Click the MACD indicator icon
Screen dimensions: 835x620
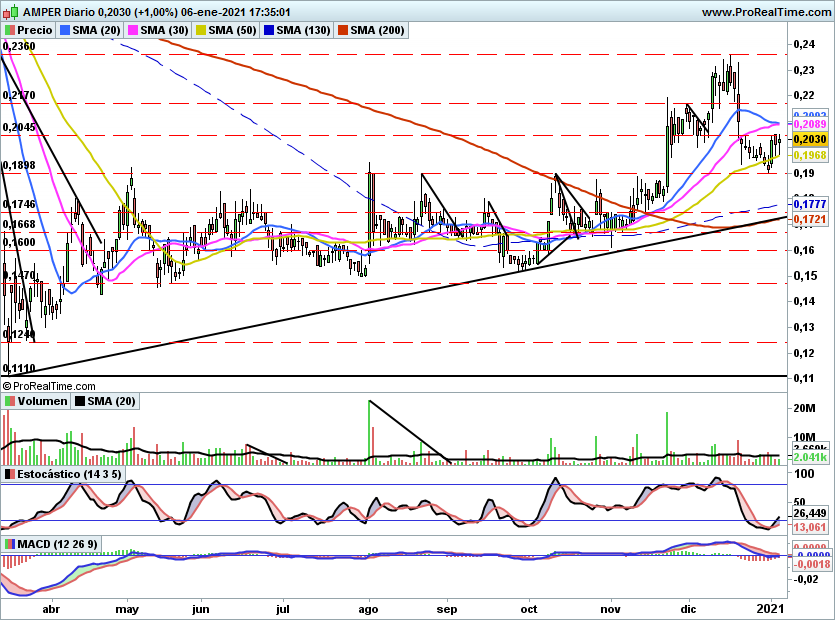[x=9, y=544]
